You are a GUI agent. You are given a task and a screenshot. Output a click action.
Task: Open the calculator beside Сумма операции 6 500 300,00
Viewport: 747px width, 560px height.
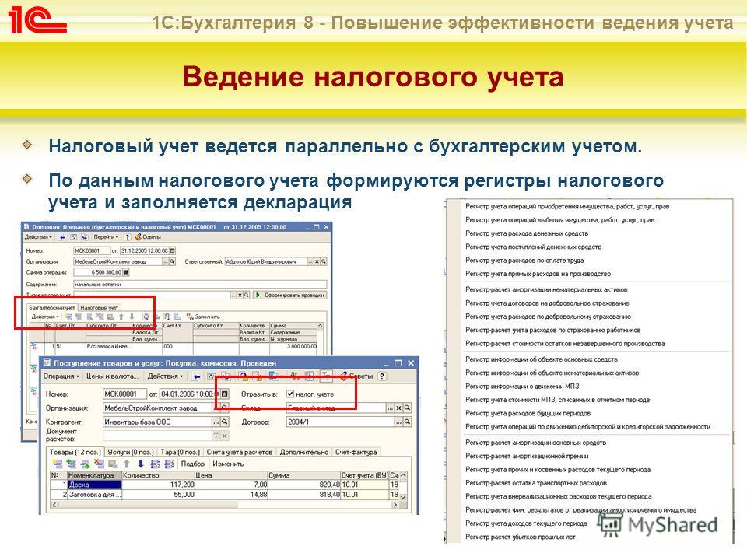(x=126, y=272)
